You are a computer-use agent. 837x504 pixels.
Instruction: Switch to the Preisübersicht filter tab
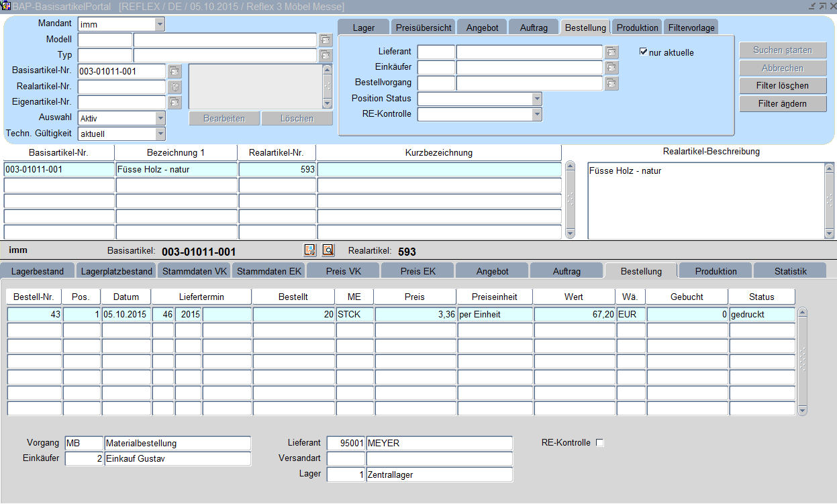point(424,28)
